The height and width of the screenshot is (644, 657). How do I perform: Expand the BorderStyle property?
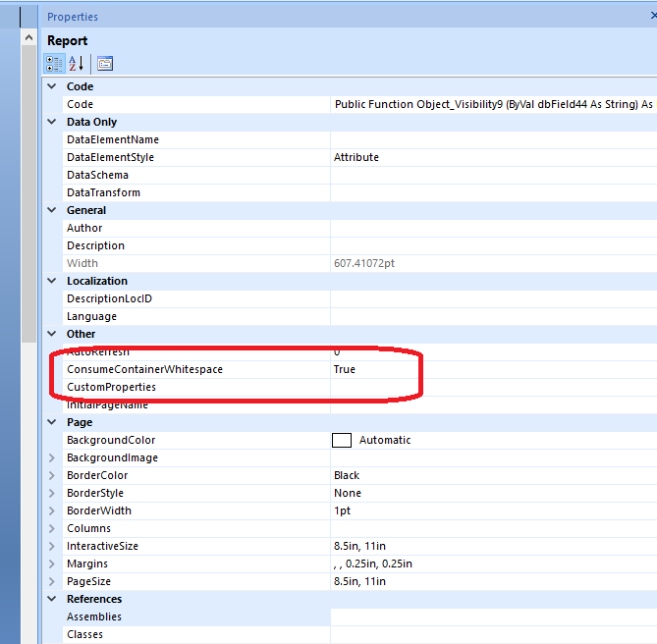point(52,493)
